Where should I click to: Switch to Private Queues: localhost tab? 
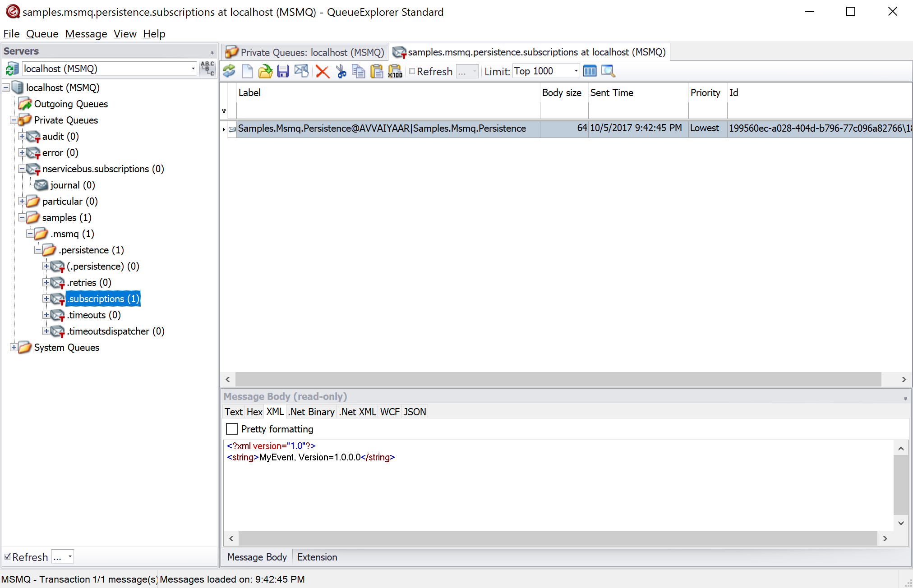click(x=304, y=52)
